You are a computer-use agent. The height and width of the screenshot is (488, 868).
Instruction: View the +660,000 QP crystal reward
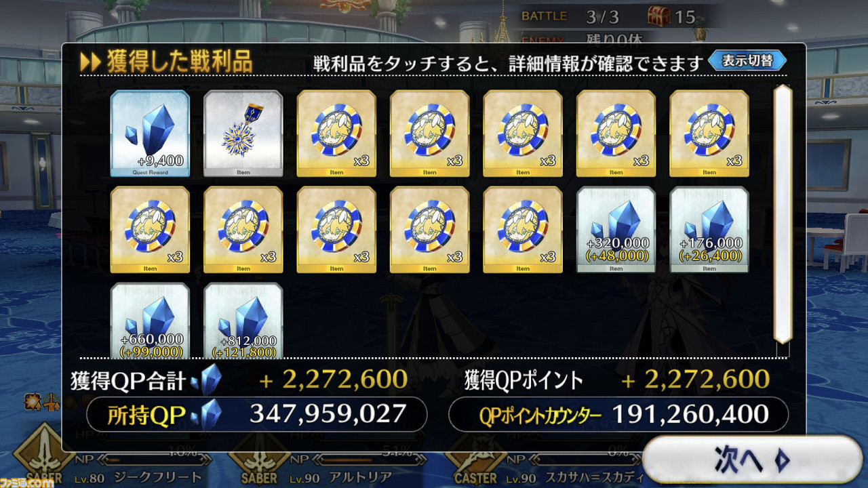tap(150, 320)
